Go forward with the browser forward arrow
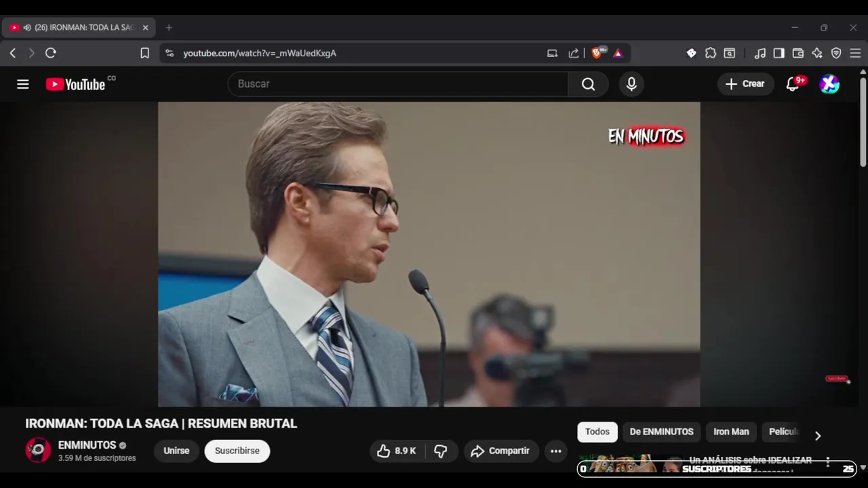Viewport: 868px width, 488px height. pyautogui.click(x=31, y=53)
